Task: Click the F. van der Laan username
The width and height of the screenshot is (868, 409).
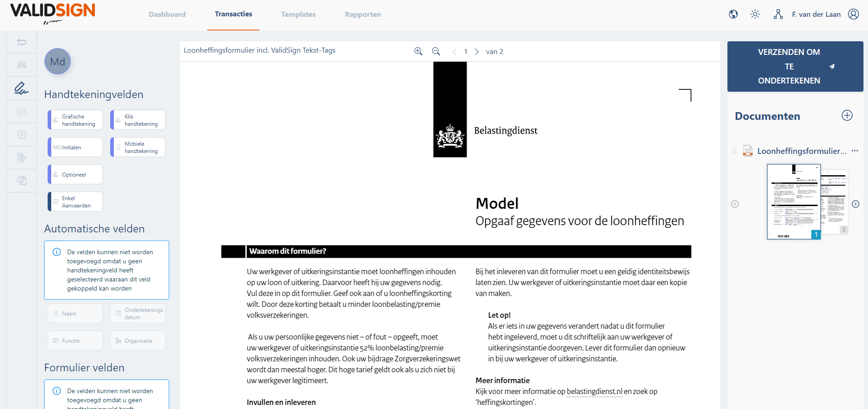Action: pos(816,15)
